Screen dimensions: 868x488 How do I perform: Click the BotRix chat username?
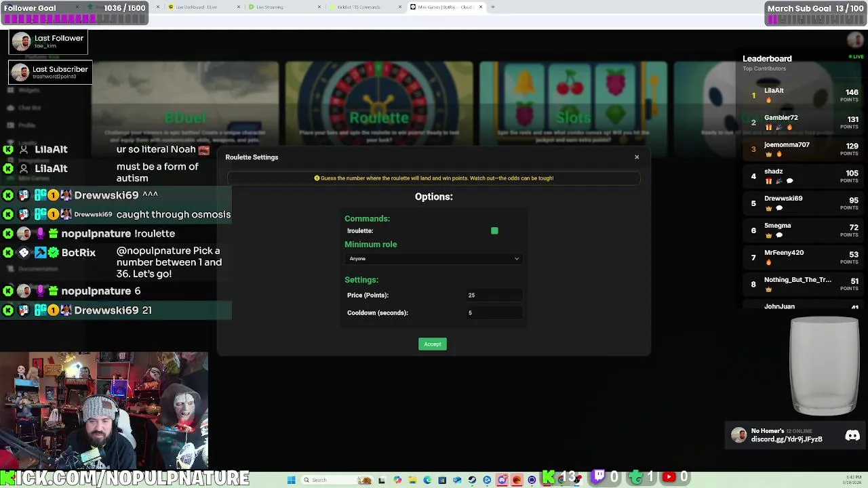[x=79, y=252]
